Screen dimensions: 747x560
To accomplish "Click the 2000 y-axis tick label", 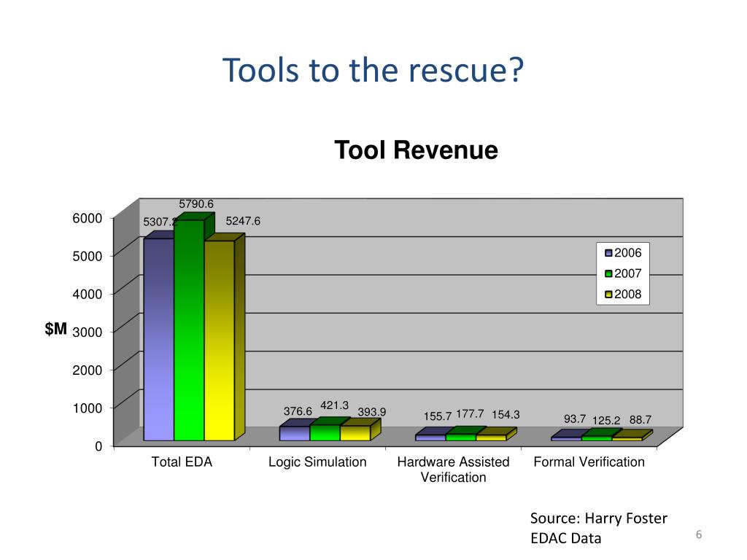I will coord(88,370).
